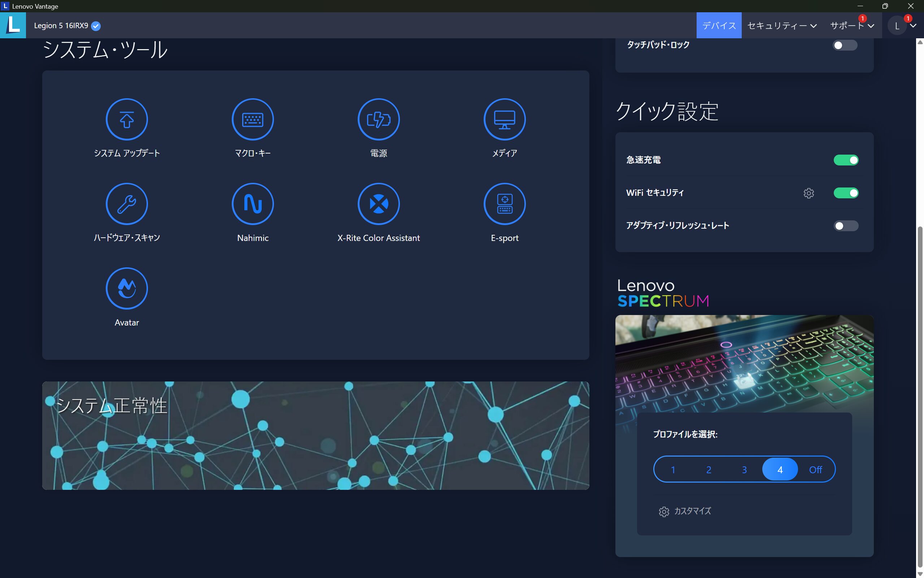Click the カスタマイズ gear icon
Viewport: 924px width, 578px height.
pos(664,512)
